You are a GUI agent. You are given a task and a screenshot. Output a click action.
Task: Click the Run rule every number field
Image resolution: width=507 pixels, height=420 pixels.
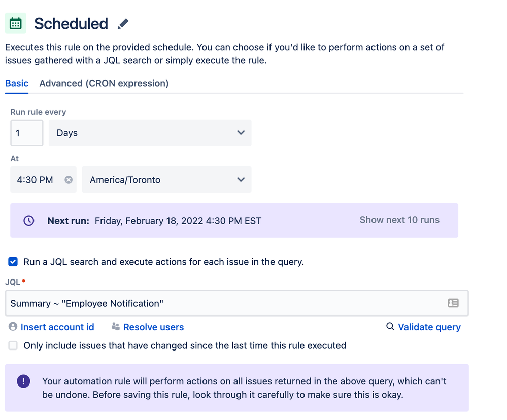pos(26,133)
